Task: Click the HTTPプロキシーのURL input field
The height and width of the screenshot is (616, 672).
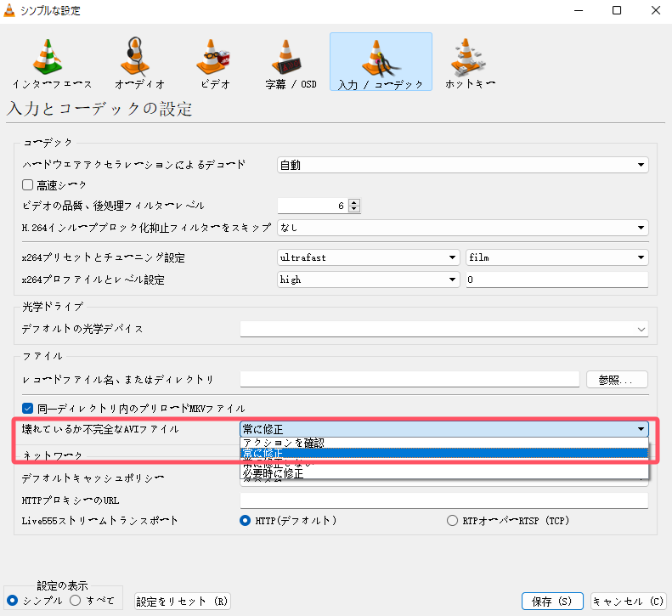Action: coord(444,500)
